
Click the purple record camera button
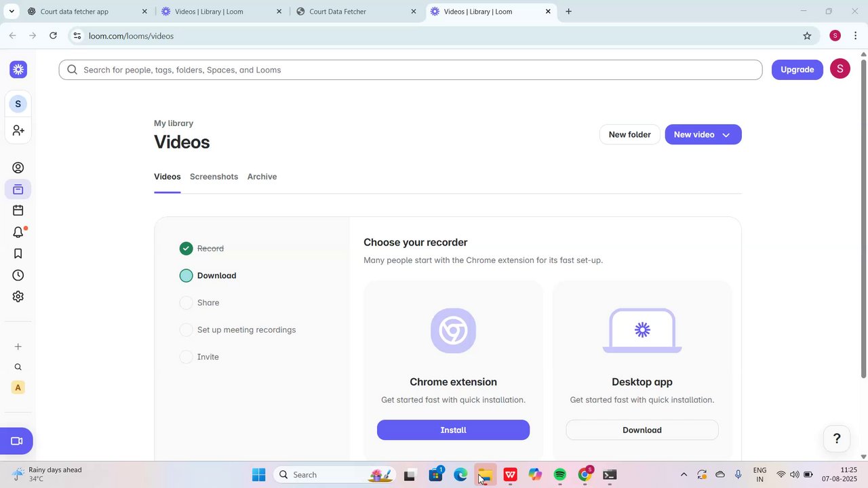(x=16, y=441)
